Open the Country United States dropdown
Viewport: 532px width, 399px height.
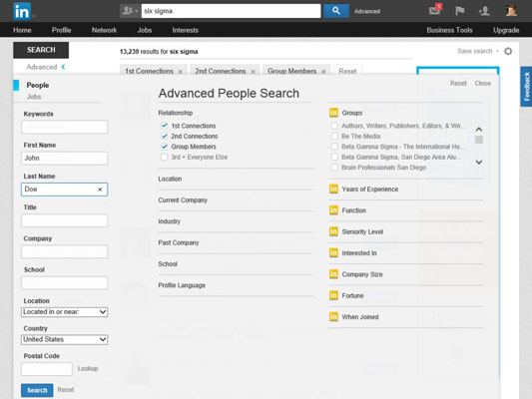(x=65, y=339)
